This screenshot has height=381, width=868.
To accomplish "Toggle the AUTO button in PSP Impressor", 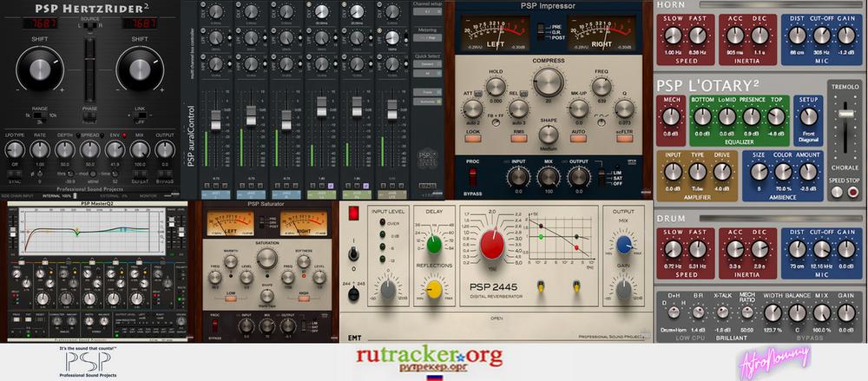I will point(578,138).
